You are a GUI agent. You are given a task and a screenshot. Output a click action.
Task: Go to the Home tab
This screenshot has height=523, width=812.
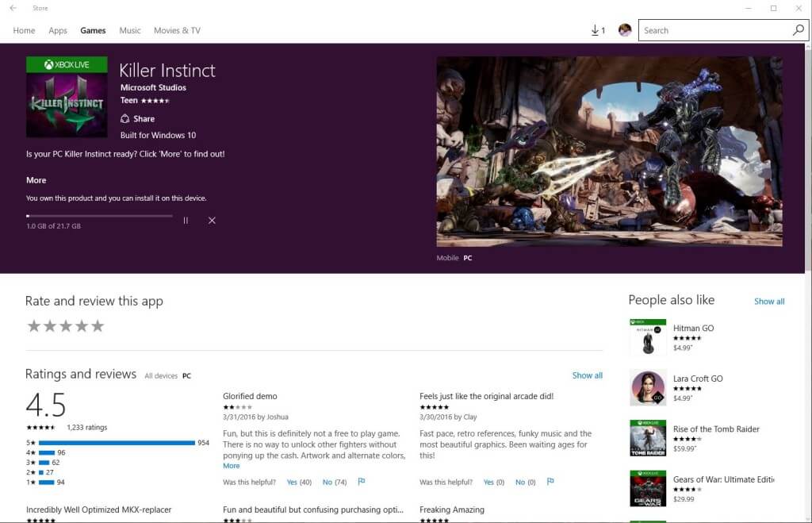(24, 31)
